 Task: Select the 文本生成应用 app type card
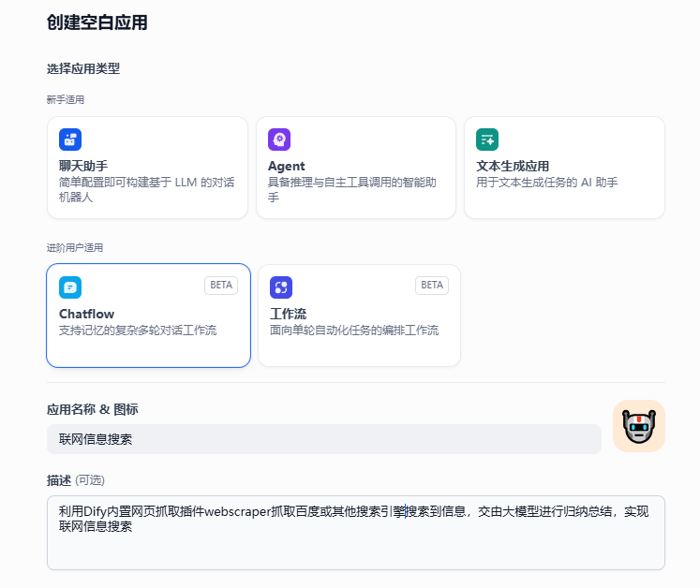(565, 168)
